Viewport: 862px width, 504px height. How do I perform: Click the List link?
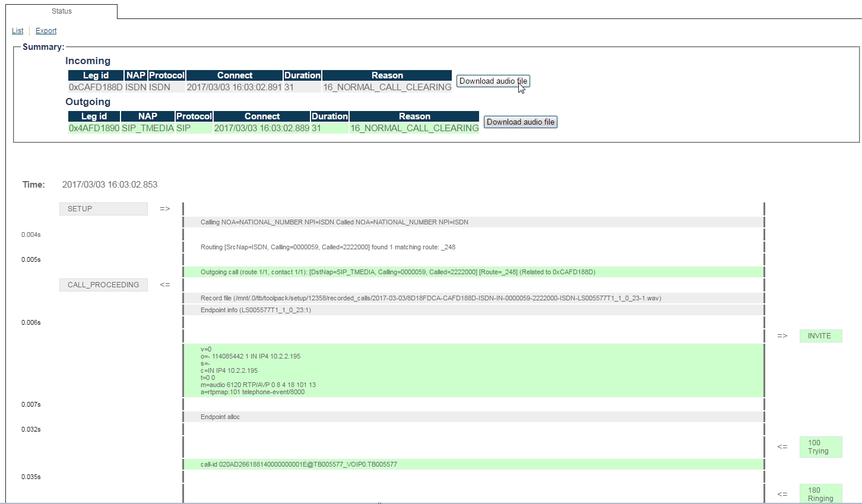coord(18,31)
